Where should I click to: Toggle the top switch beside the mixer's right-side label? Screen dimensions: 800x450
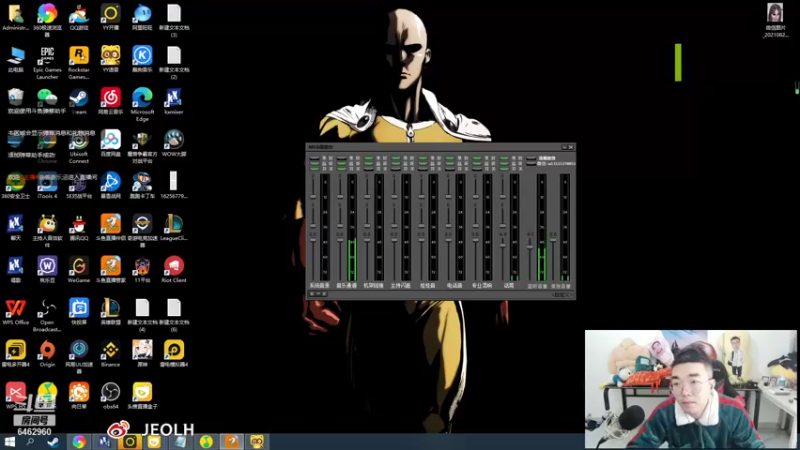531,159
